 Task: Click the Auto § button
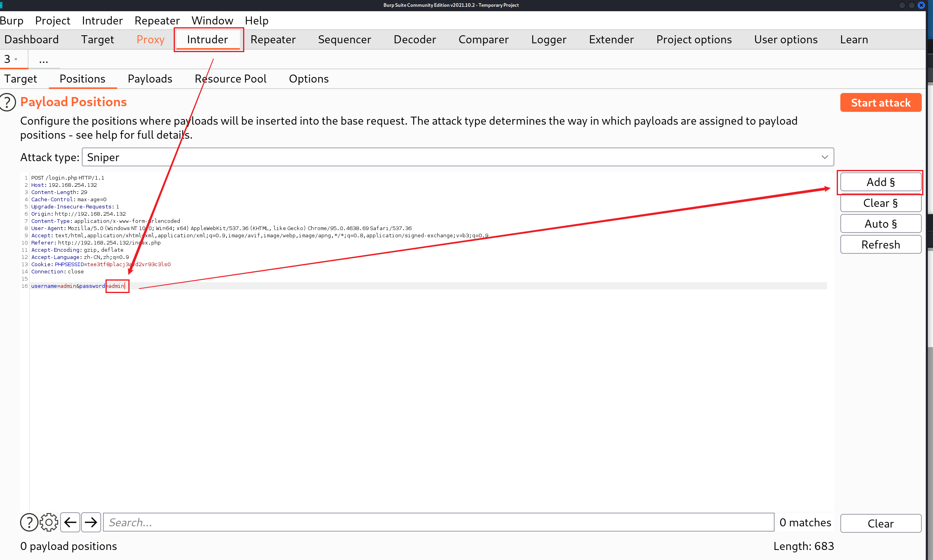coord(881,224)
